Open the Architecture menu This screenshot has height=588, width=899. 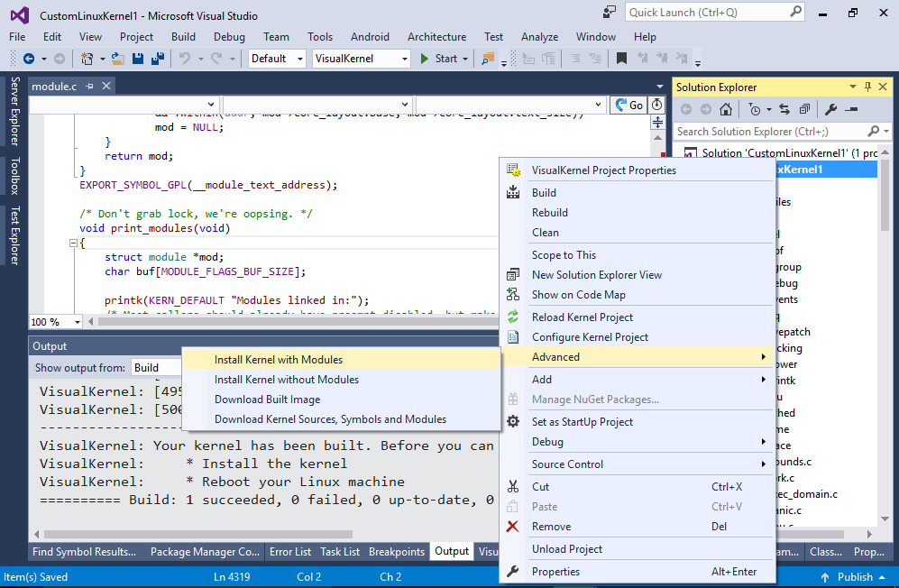(x=437, y=37)
